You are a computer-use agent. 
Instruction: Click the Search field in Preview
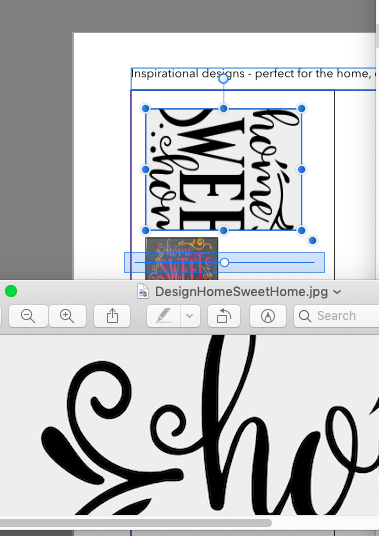click(336, 316)
